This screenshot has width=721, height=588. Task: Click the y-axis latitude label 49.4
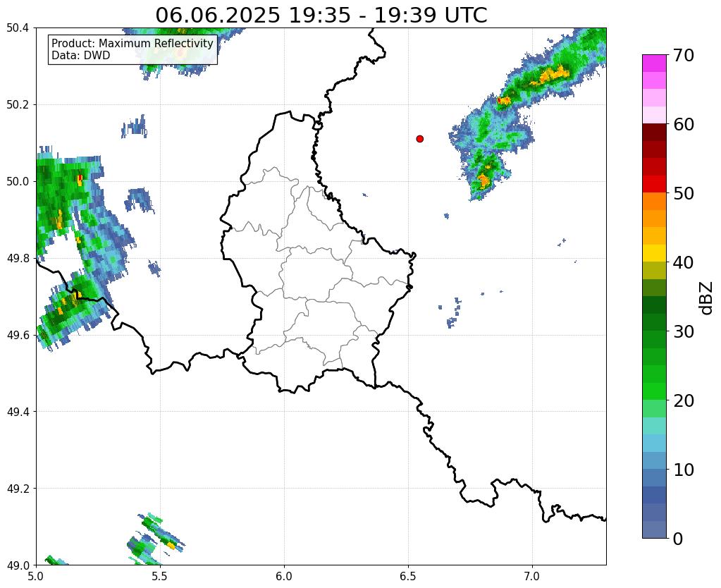18,411
